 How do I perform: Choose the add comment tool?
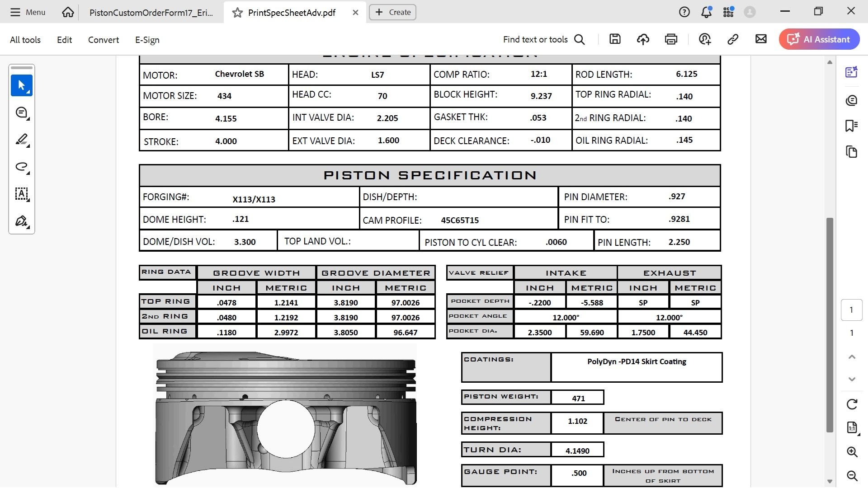[21, 113]
